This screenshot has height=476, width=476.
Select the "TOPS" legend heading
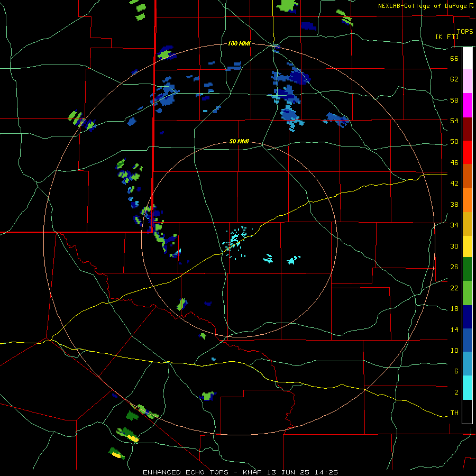coord(465,31)
